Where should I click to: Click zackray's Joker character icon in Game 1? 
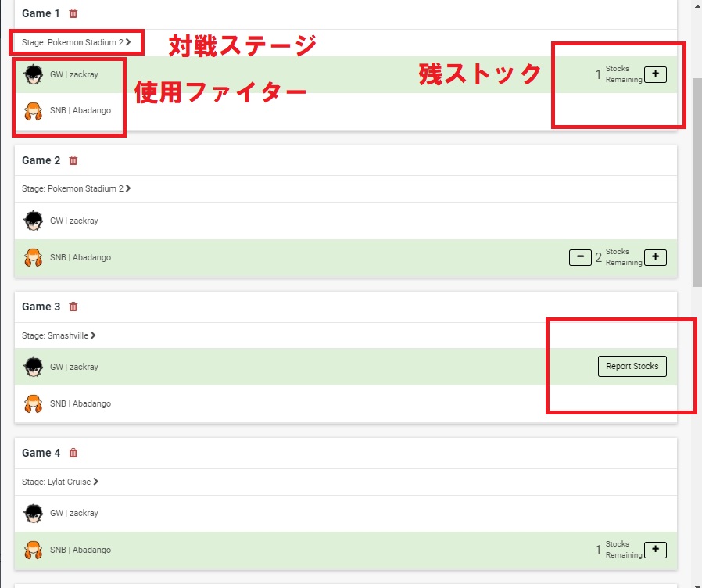pyautogui.click(x=33, y=74)
